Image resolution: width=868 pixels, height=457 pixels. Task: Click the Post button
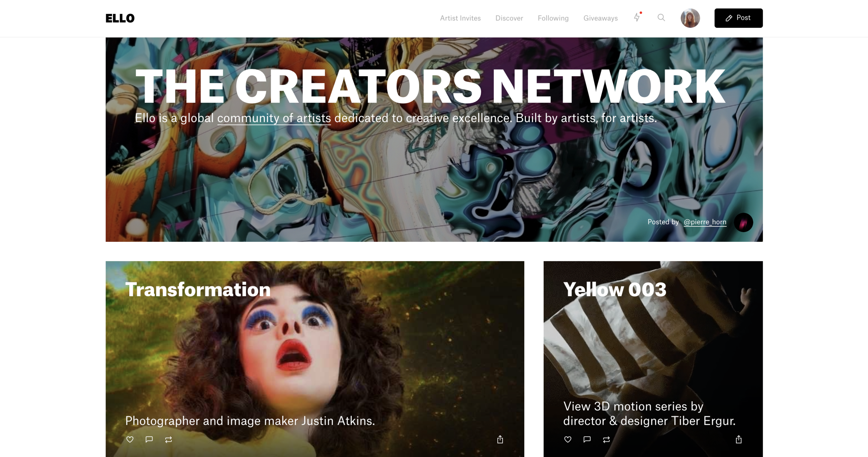(738, 18)
